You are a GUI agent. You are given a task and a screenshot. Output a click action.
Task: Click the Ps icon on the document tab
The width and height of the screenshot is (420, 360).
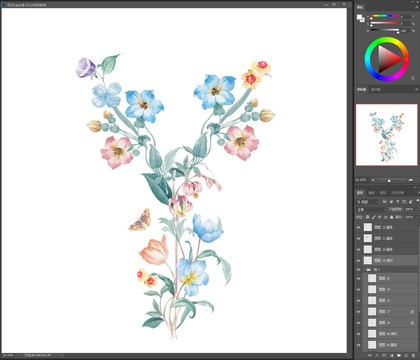(4, 4)
